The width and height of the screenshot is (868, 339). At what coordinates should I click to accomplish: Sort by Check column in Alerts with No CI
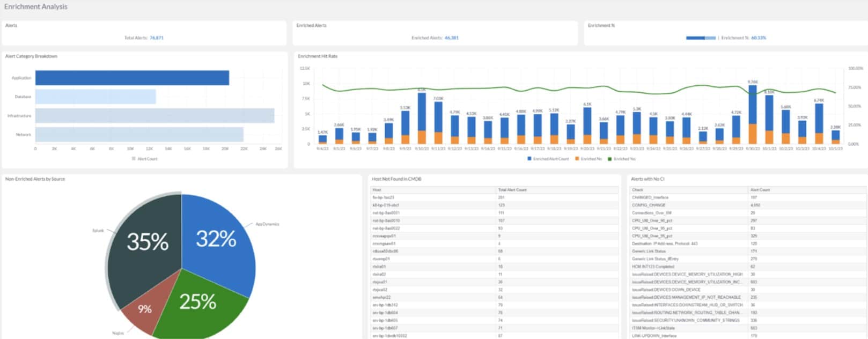[637, 190]
